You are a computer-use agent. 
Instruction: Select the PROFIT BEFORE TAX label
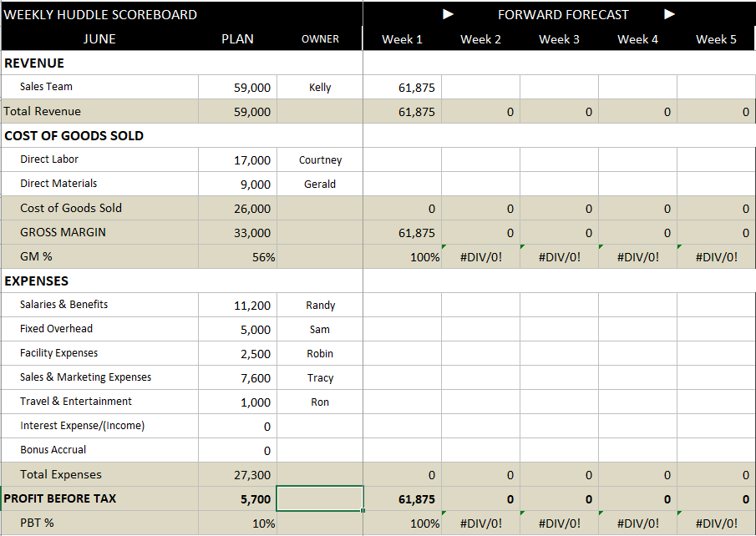point(99,498)
